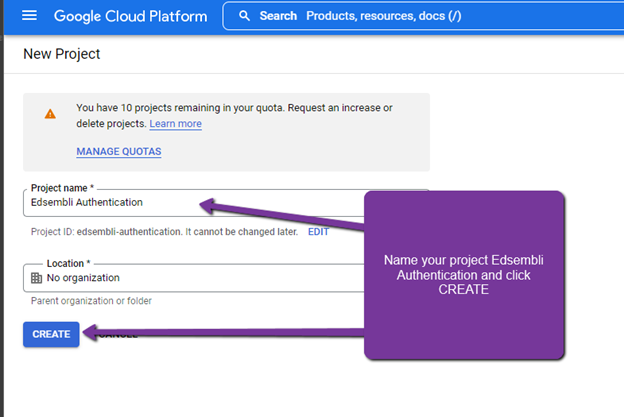Click the Google Cloud Platform logo
Screen dimensions: 624x417
tap(131, 16)
